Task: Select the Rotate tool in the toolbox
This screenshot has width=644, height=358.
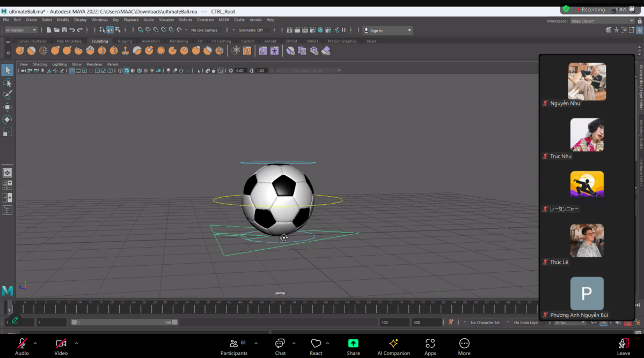Action: [x=8, y=120]
